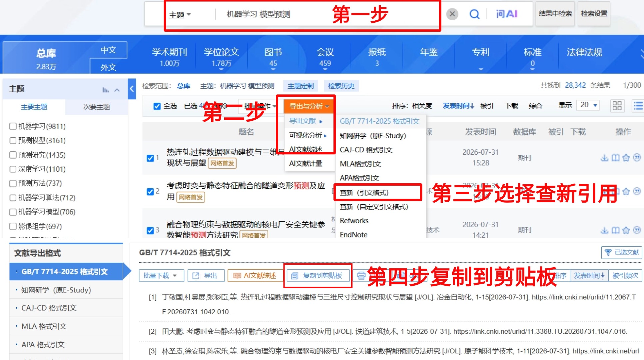
Task: Toggle the 全选 checkbox
Action: [x=157, y=106]
